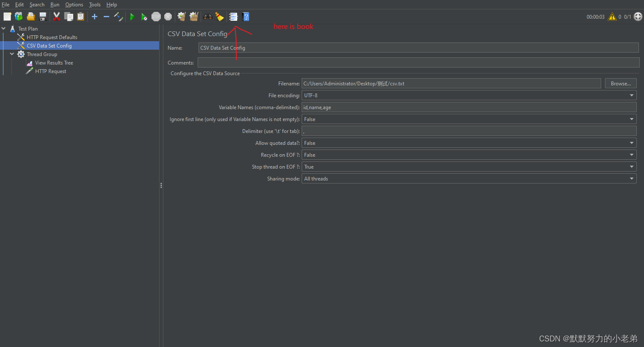Click the Browse... button
The height and width of the screenshot is (347, 644).
click(621, 84)
